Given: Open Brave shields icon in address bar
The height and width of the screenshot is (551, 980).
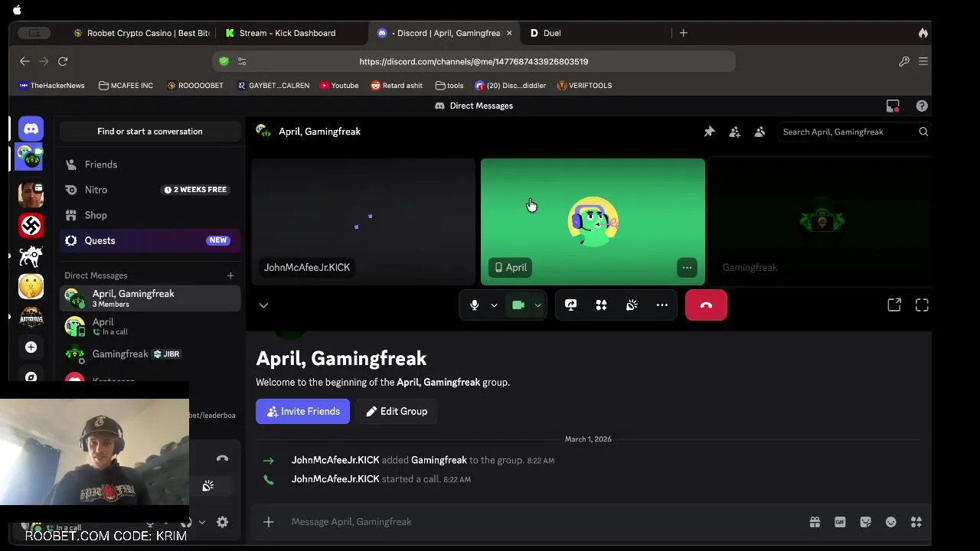Looking at the screenshot, I should [x=224, y=61].
